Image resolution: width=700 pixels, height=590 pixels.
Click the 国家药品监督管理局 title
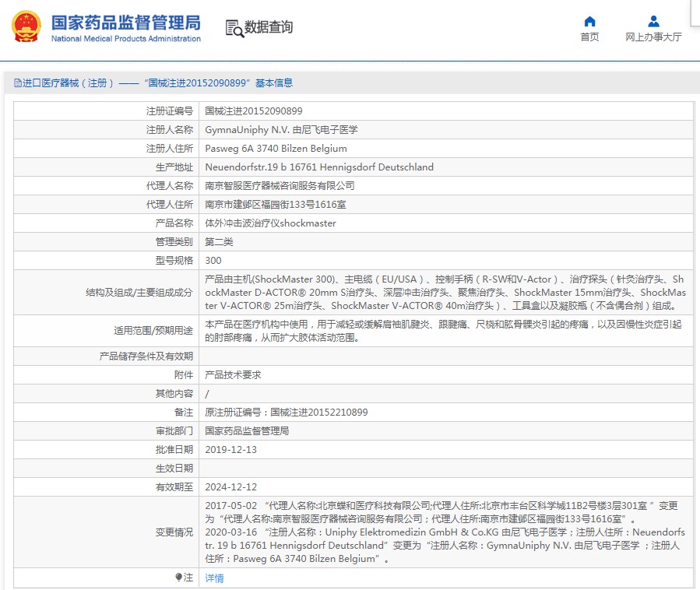click(x=126, y=23)
